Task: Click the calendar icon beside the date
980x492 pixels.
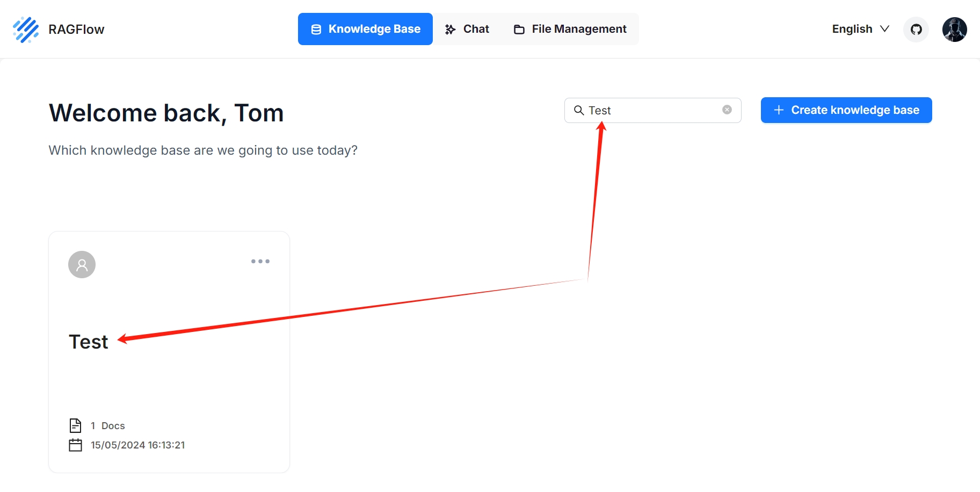Action: point(76,445)
